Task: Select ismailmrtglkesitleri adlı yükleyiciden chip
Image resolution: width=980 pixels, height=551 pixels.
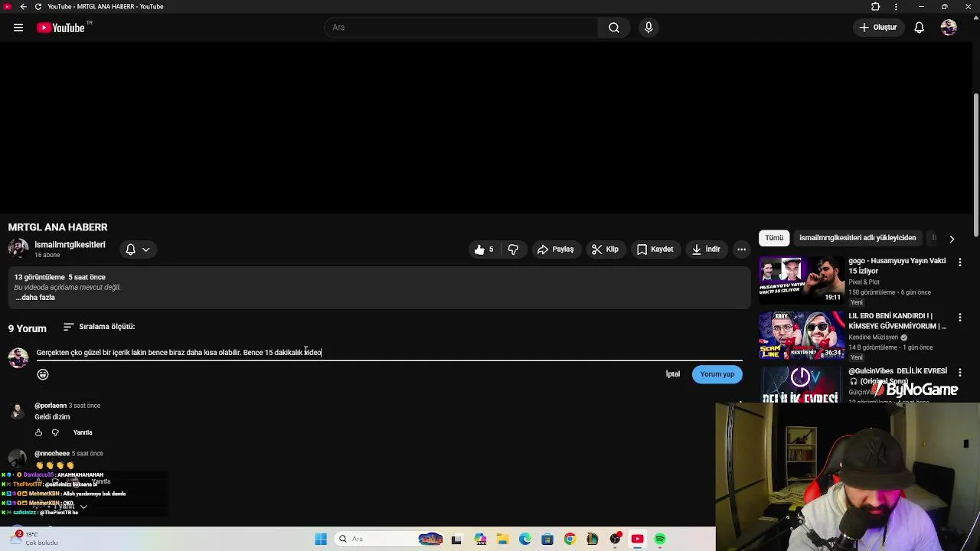Action: click(x=857, y=238)
